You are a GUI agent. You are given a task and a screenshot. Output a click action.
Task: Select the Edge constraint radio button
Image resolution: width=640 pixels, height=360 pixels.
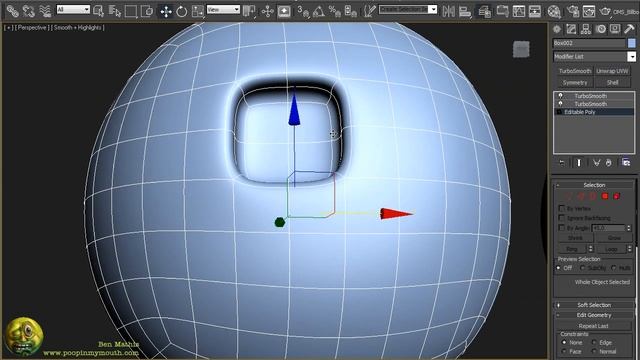[x=594, y=342]
